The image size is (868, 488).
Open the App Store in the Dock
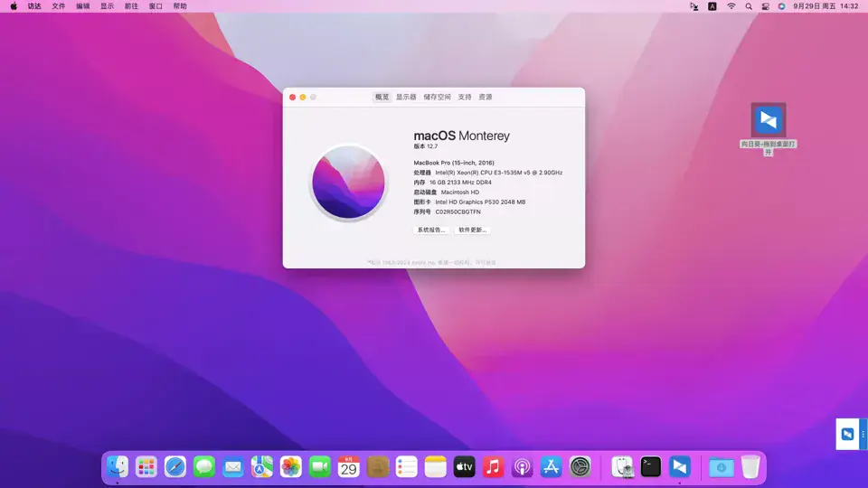(x=551, y=467)
